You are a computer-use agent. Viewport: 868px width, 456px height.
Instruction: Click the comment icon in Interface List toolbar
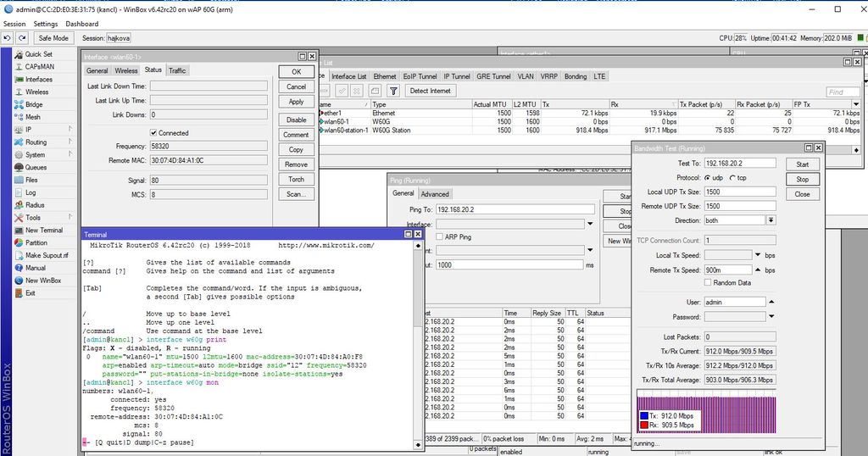(x=375, y=91)
